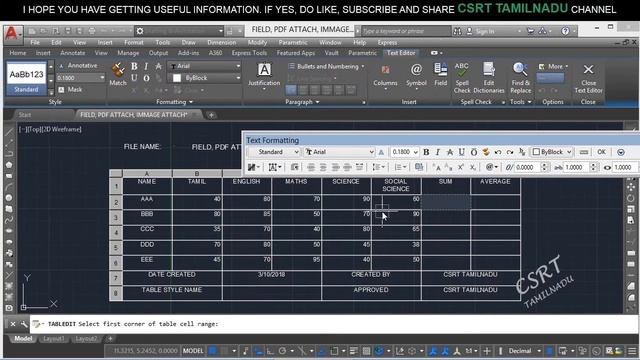Expand the Tools panel

pos(520,102)
